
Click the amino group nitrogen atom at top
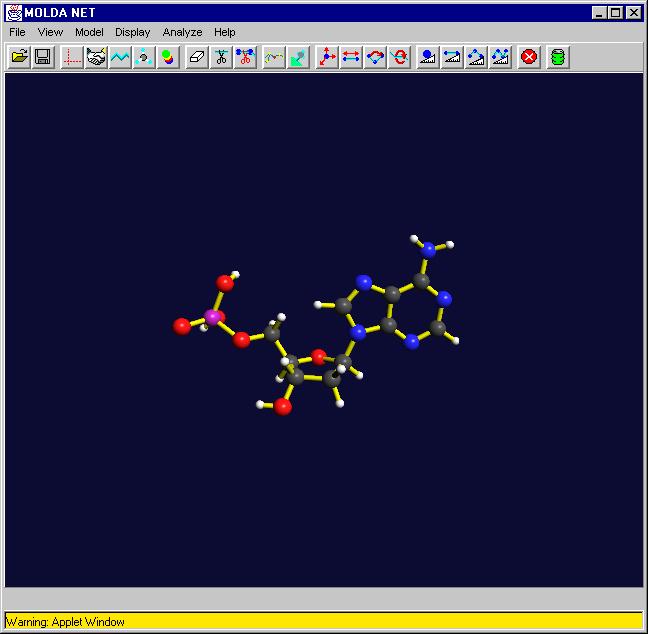coord(429,250)
